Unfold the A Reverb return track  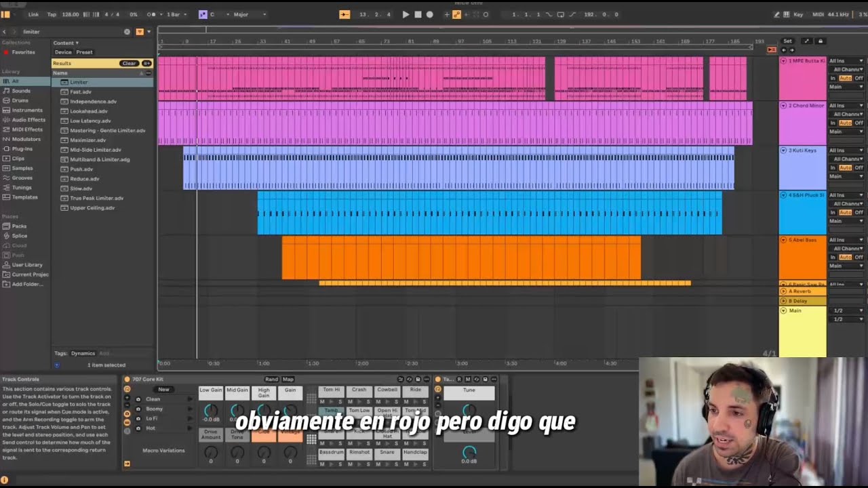coord(784,291)
